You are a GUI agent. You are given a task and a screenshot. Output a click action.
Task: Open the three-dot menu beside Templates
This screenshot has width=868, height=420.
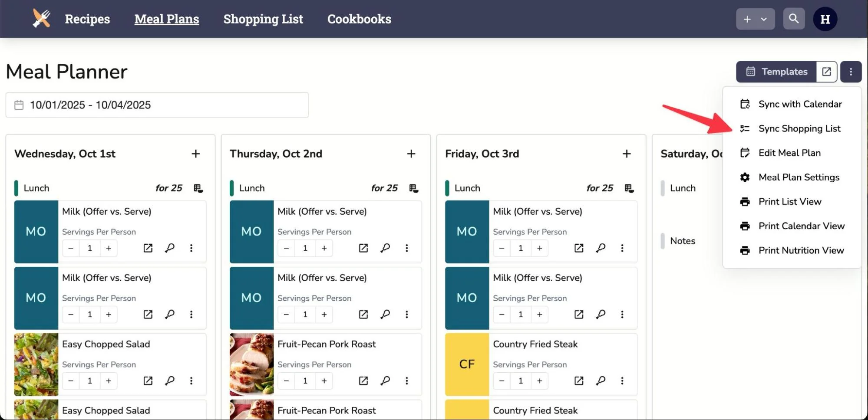point(851,72)
